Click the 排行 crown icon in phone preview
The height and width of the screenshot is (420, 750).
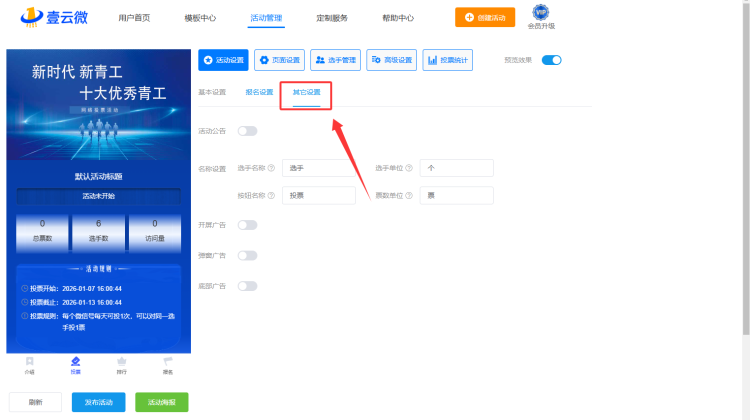click(x=122, y=361)
